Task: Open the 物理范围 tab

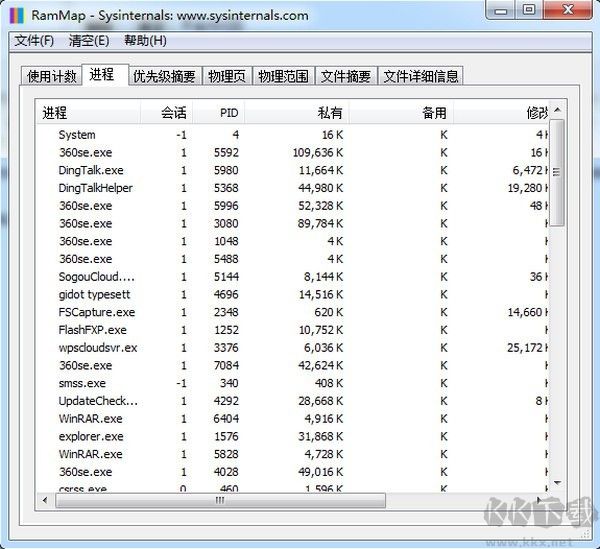Action: (283, 76)
